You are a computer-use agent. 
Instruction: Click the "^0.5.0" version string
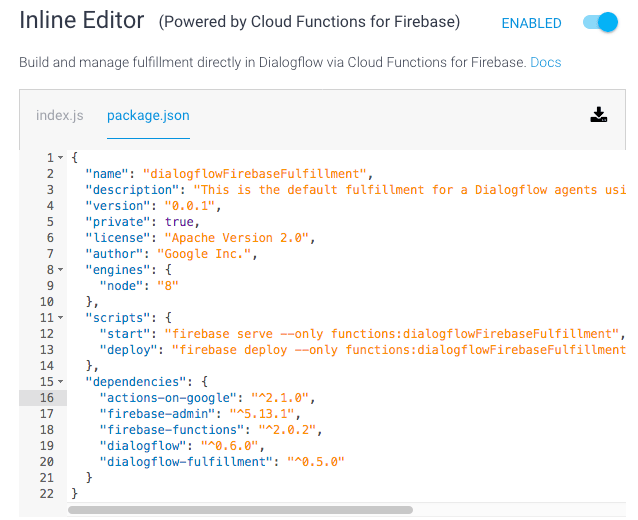coord(316,461)
